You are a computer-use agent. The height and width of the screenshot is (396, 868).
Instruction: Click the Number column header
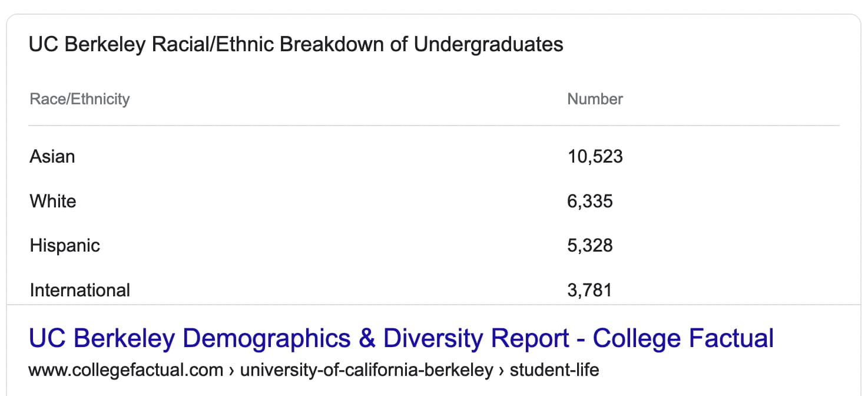595,99
